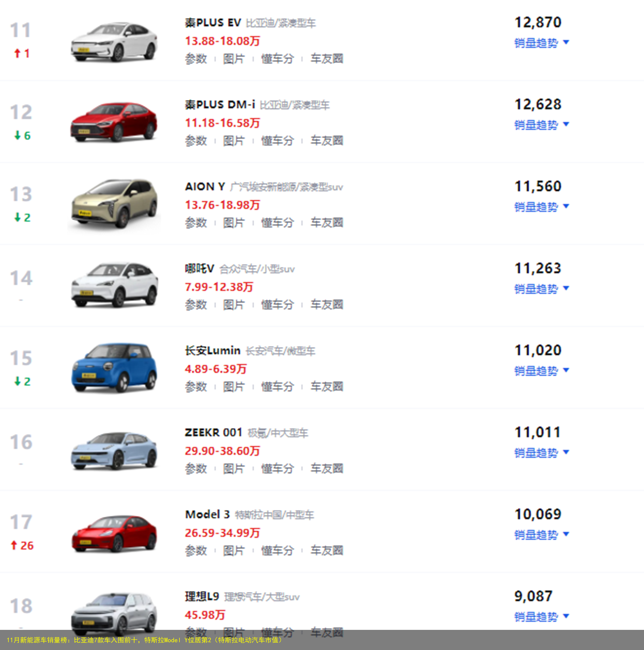Open 车友圈 for ZEEKR 001

pyautogui.click(x=327, y=469)
